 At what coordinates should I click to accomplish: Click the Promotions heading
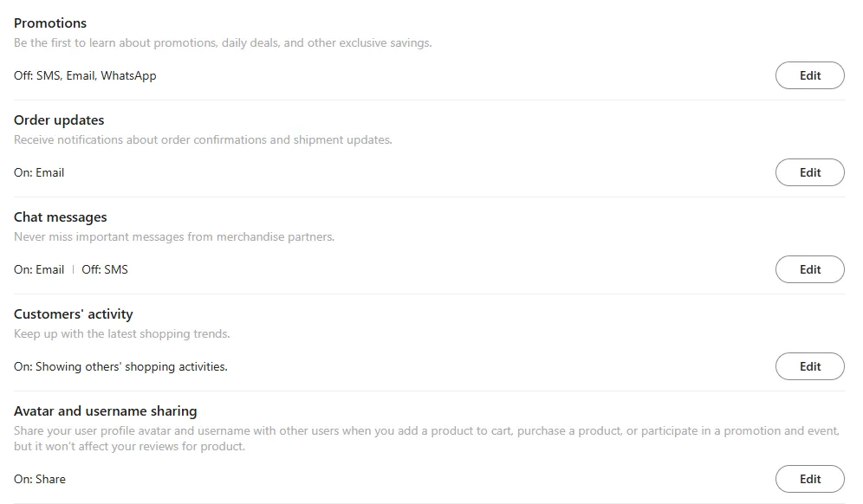(50, 23)
